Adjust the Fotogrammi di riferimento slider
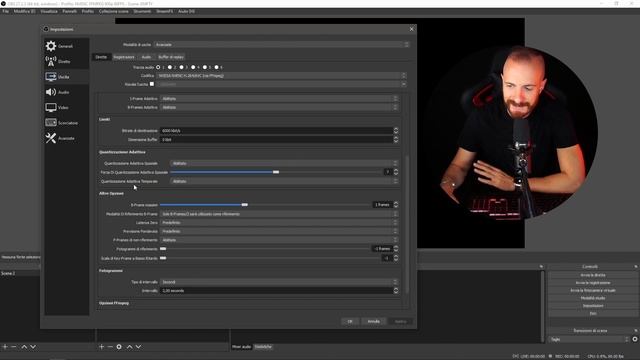The width and height of the screenshot is (640, 360). [x=163, y=249]
